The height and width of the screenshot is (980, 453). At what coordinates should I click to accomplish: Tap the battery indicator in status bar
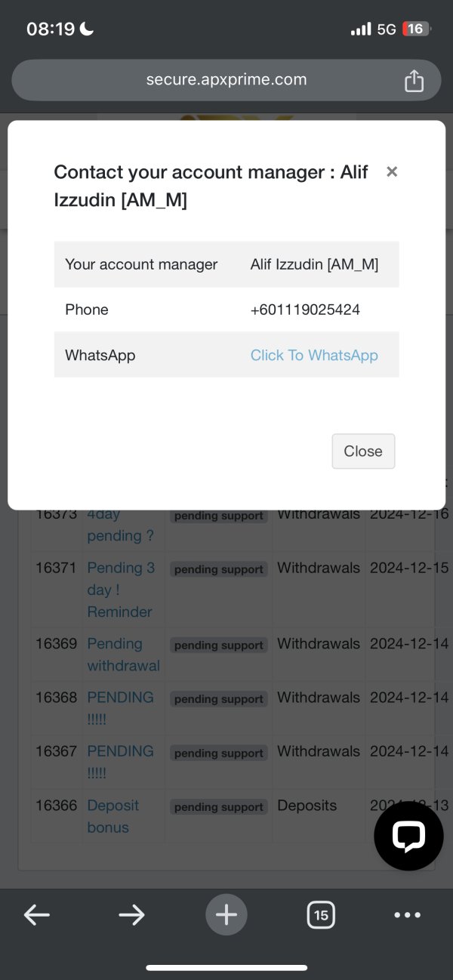tap(416, 29)
